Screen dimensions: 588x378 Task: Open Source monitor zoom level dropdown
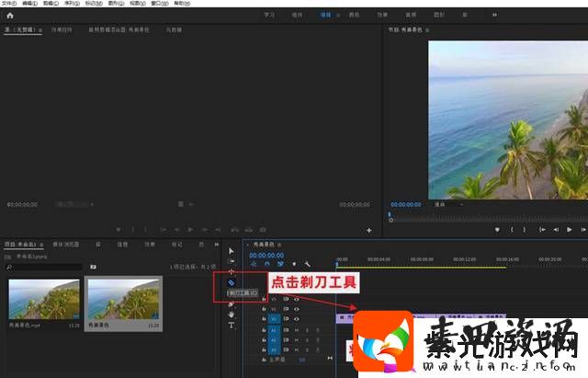pos(74,204)
